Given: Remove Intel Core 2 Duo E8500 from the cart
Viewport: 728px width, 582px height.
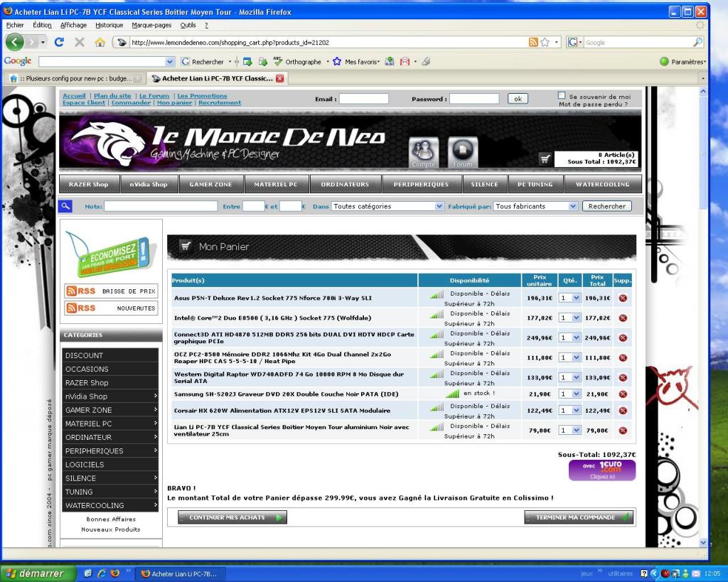Looking at the screenshot, I should pos(623,318).
